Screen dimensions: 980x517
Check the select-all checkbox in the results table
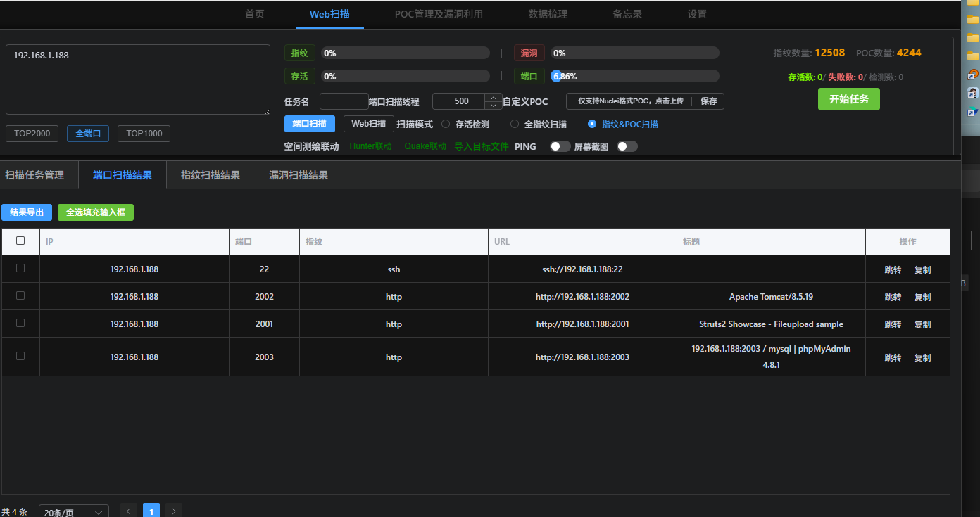[x=20, y=240]
